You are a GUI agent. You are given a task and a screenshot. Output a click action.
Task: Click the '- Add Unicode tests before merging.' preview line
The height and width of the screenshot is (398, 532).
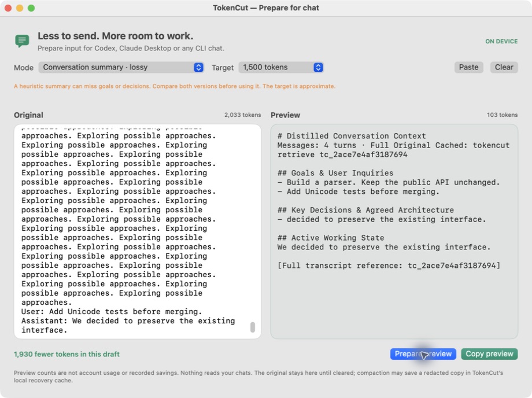pos(359,191)
